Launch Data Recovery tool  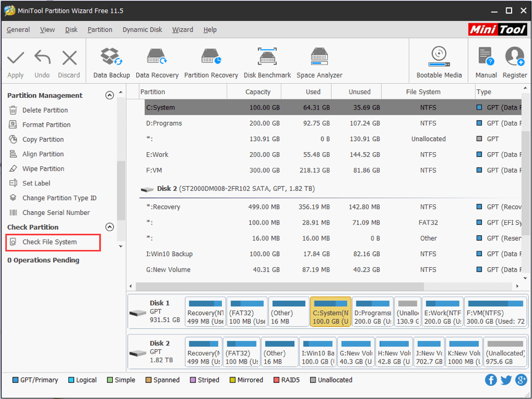click(x=156, y=60)
